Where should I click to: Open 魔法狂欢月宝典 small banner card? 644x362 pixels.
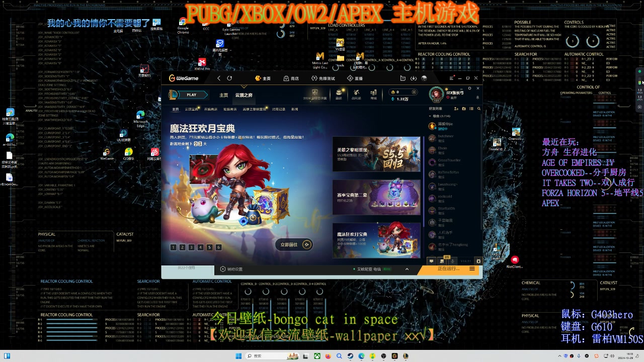pos(376,240)
